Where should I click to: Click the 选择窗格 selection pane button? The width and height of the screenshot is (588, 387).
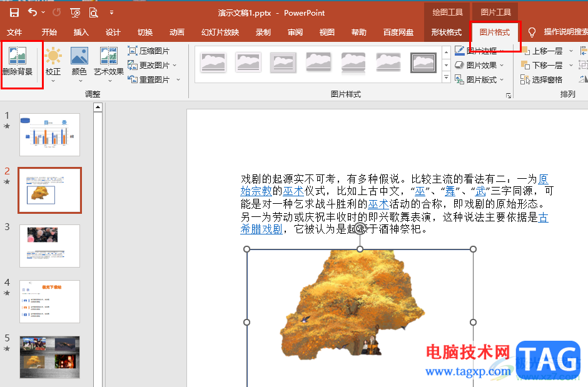point(542,79)
